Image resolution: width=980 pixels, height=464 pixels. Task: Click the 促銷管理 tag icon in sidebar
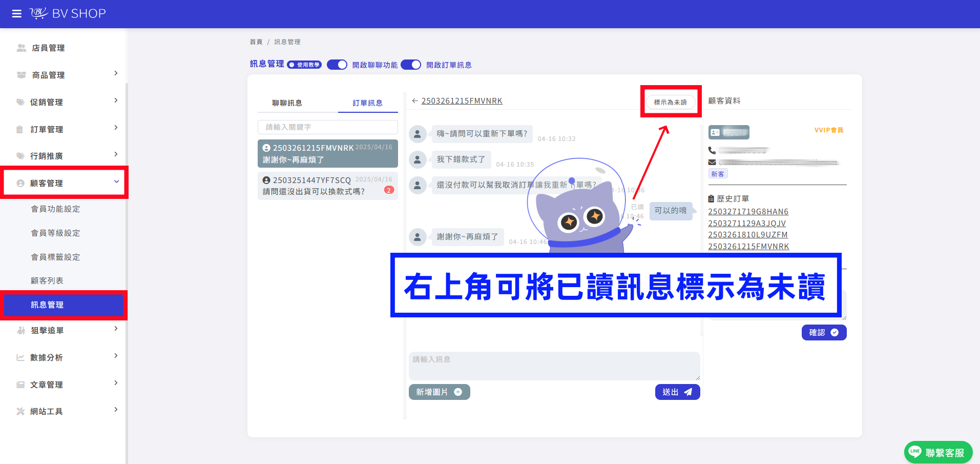20,102
